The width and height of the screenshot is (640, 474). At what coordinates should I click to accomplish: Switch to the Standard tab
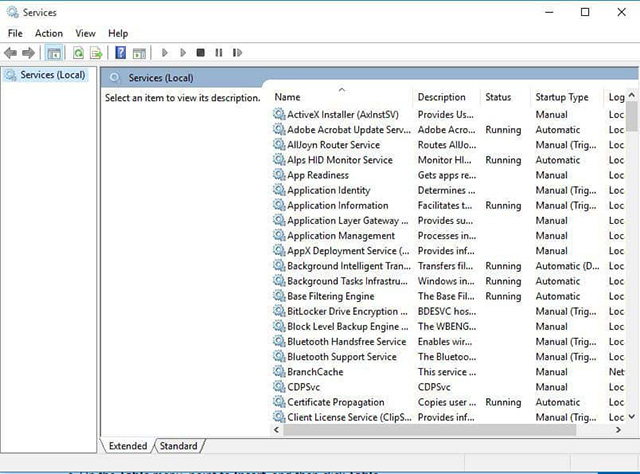pyautogui.click(x=178, y=446)
